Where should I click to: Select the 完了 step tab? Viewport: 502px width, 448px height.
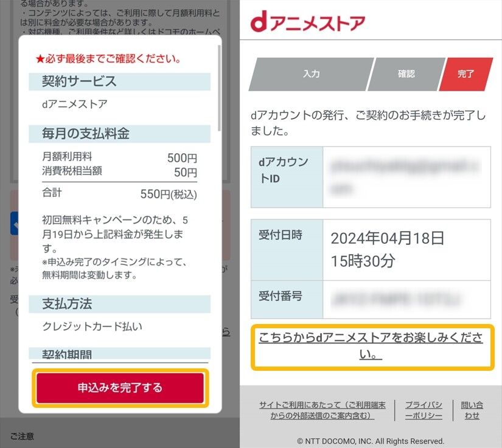466,74
